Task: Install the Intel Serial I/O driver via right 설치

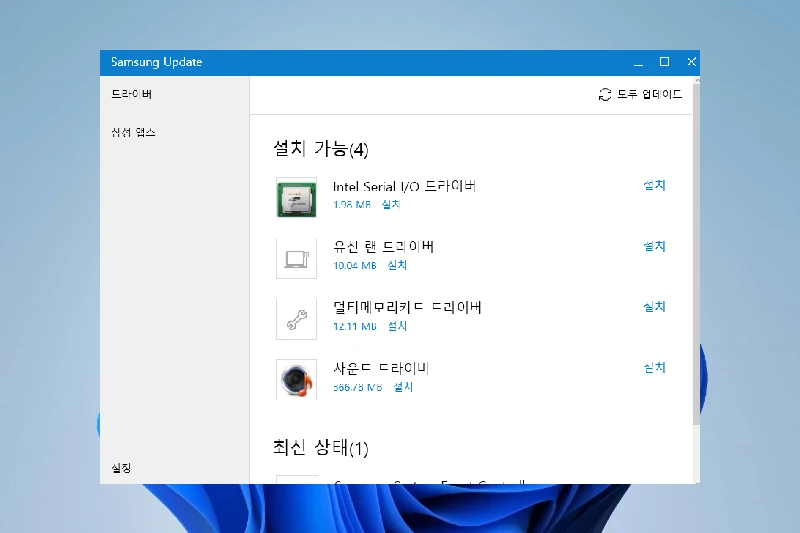Action: coord(654,185)
